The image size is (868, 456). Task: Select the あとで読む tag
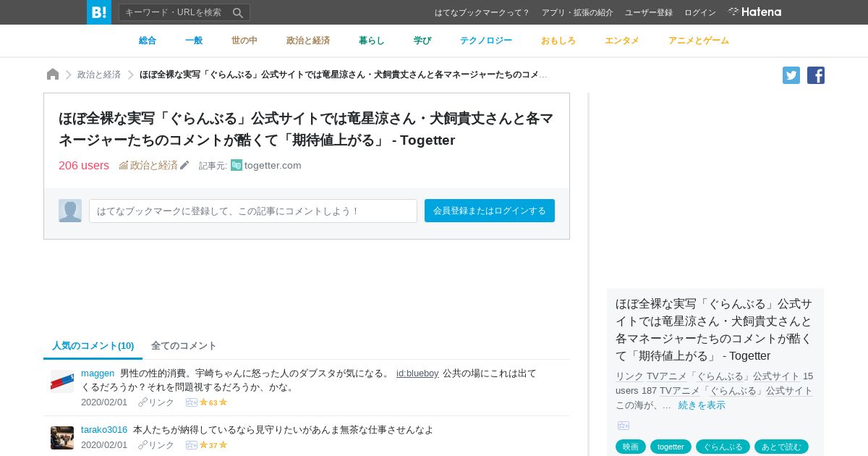(781, 447)
